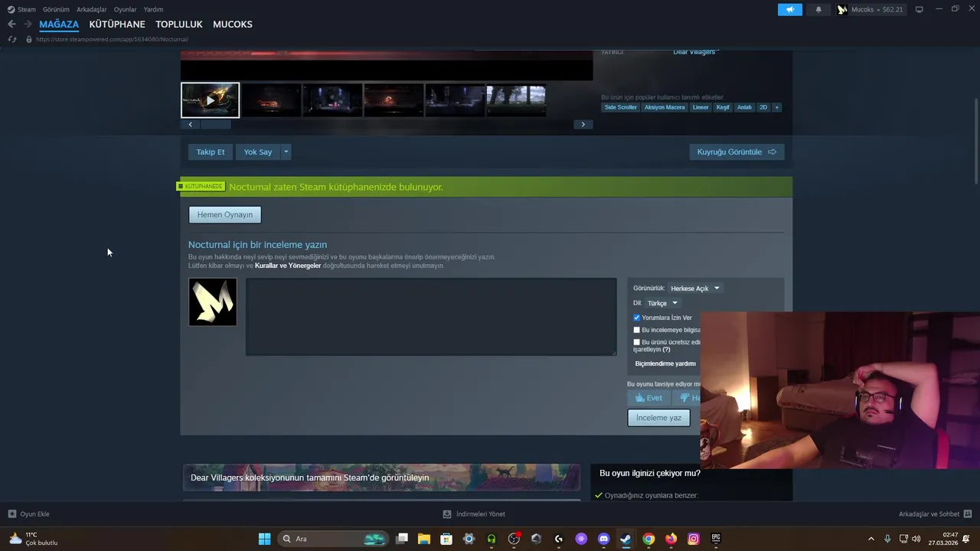Click the Dear Villagers publisher link
The image size is (980, 551).
(694, 52)
